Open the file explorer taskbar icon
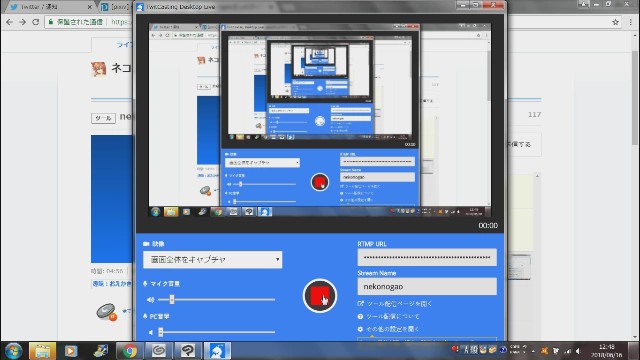 (x=42, y=351)
